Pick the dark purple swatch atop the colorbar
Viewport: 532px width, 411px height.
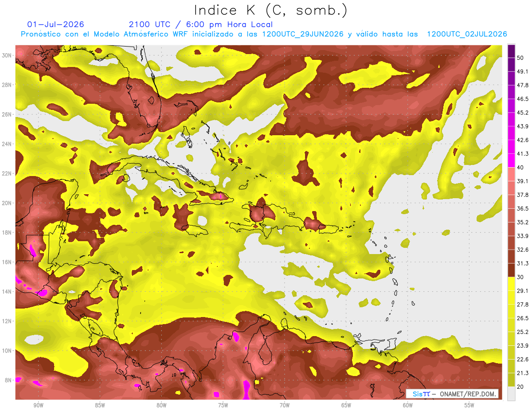(511, 51)
